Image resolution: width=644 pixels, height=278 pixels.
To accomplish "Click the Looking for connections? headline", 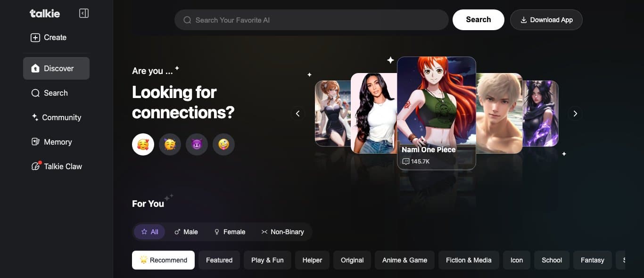I will [183, 102].
